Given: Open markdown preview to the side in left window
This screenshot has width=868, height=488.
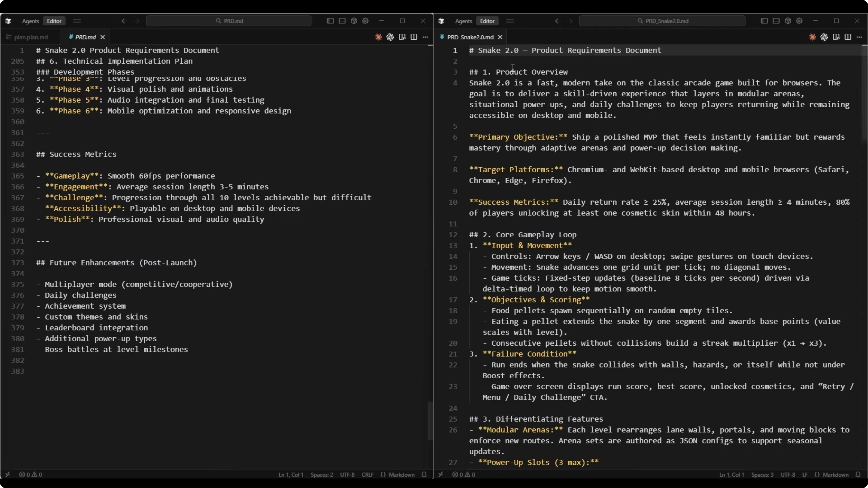Looking at the screenshot, I should click(x=402, y=37).
